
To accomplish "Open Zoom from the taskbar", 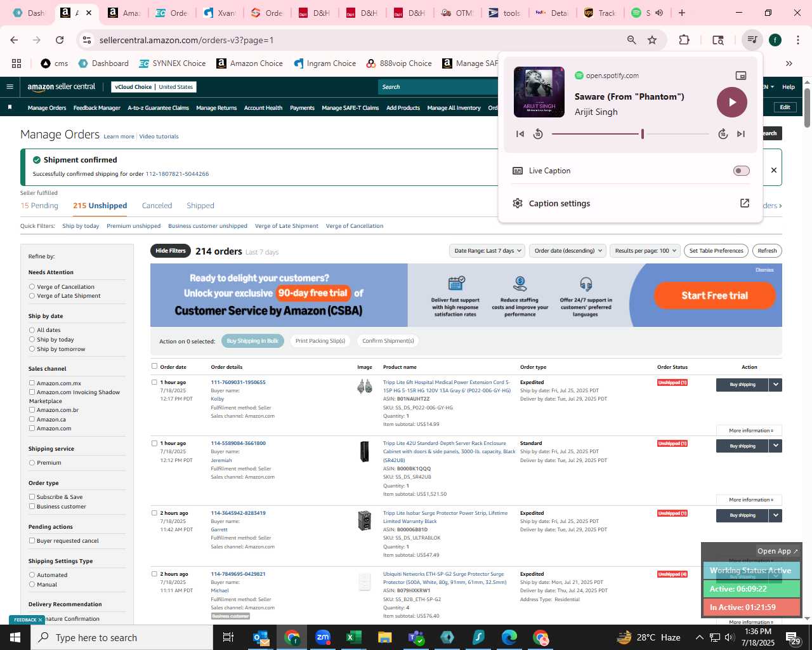I will point(323,637).
